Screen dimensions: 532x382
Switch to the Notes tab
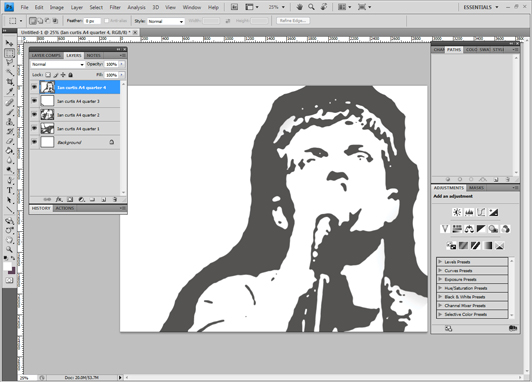pyautogui.click(x=93, y=55)
